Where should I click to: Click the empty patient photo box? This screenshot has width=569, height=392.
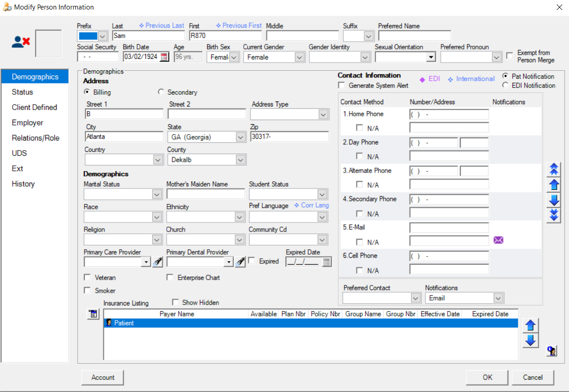(48, 44)
